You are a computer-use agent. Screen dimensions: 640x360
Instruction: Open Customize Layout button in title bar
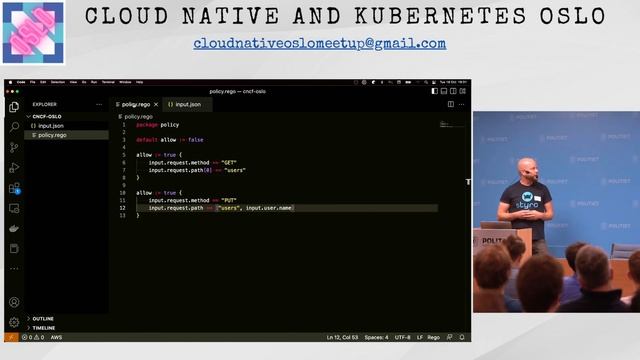[x=463, y=91]
